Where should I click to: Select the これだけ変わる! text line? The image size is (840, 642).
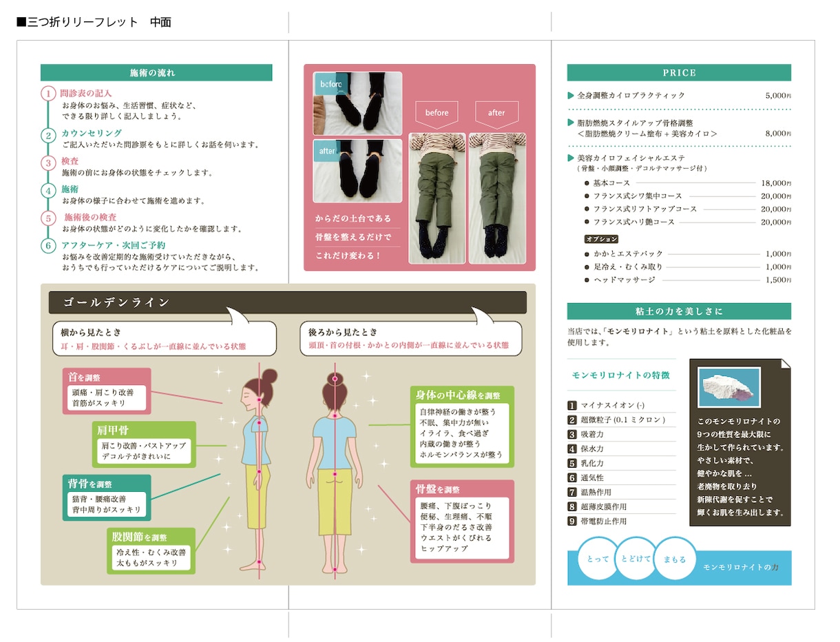click(348, 256)
